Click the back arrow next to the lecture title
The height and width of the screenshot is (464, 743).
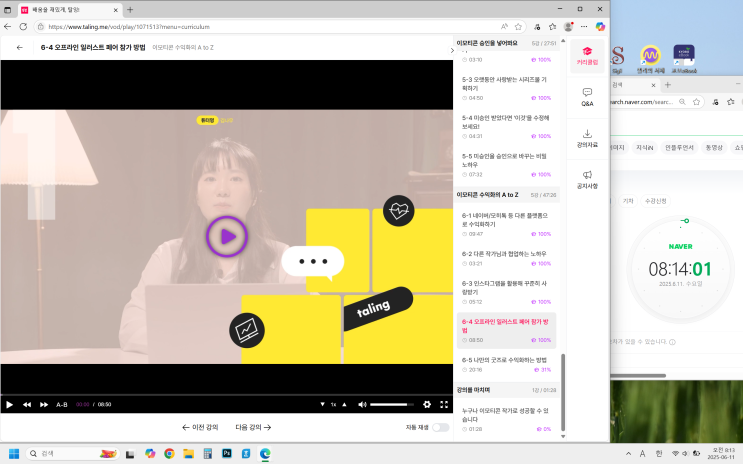click(x=19, y=47)
